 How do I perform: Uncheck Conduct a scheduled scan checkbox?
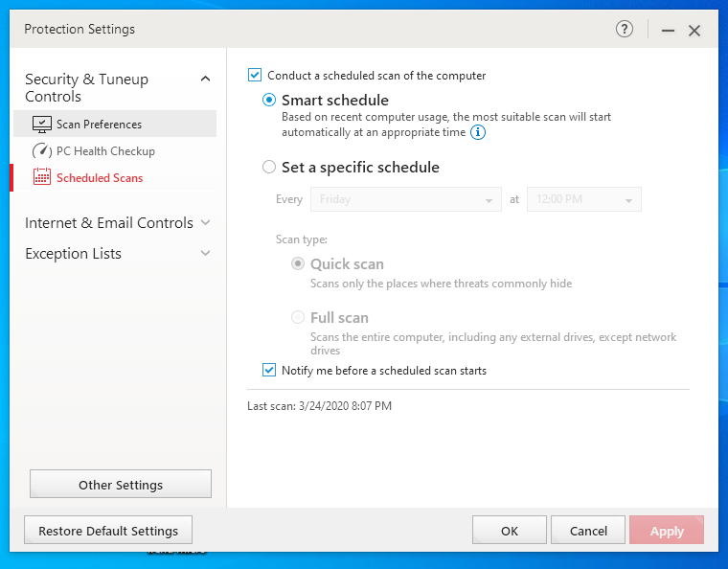coord(255,75)
